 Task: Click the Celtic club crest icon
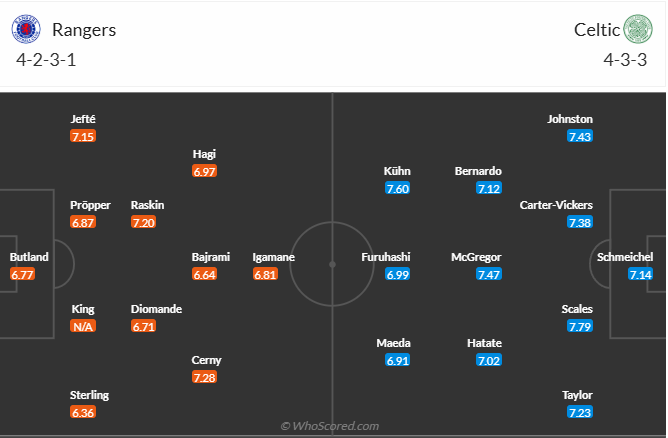coord(637,29)
